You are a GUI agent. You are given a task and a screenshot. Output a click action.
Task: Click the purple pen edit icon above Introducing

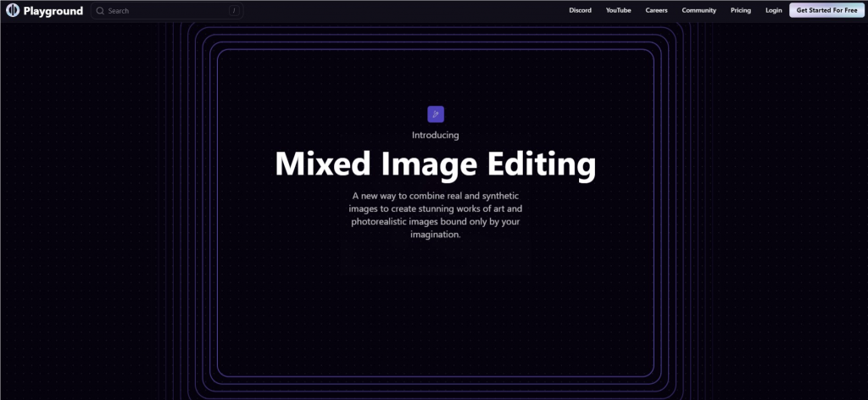tap(436, 114)
